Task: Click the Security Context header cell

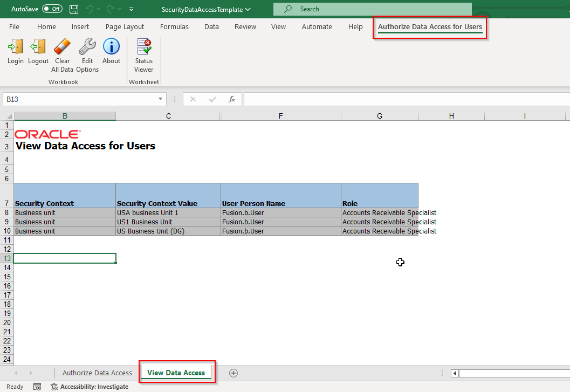Action: point(65,196)
